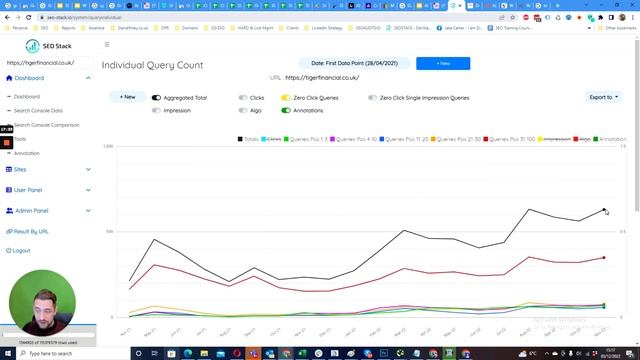Enable the Algo toggle
This screenshot has height=360, width=640.
(243, 111)
